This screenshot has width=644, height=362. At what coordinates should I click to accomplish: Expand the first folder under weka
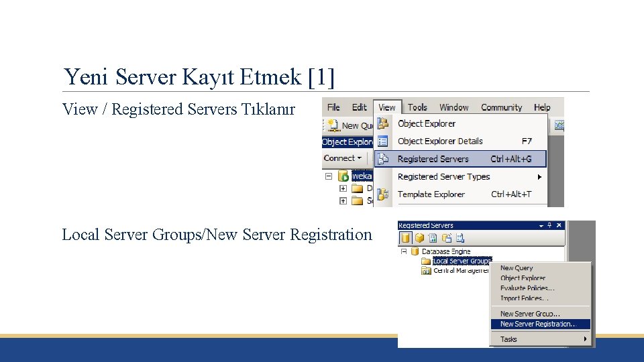[x=343, y=188]
